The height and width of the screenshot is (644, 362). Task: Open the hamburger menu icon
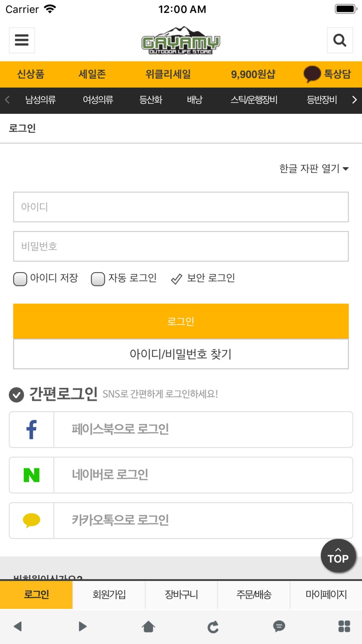pos(21,40)
